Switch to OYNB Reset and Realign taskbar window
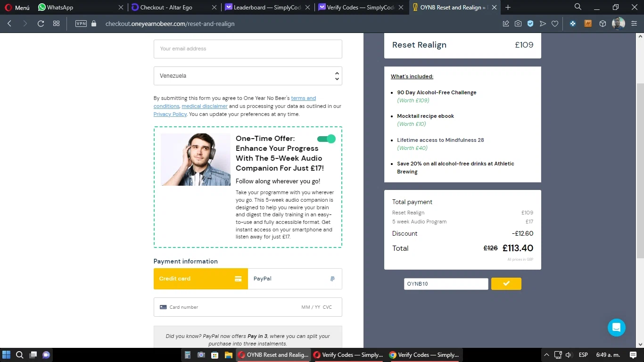The width and height of the screenshot is (644, 362). [273, 355]
